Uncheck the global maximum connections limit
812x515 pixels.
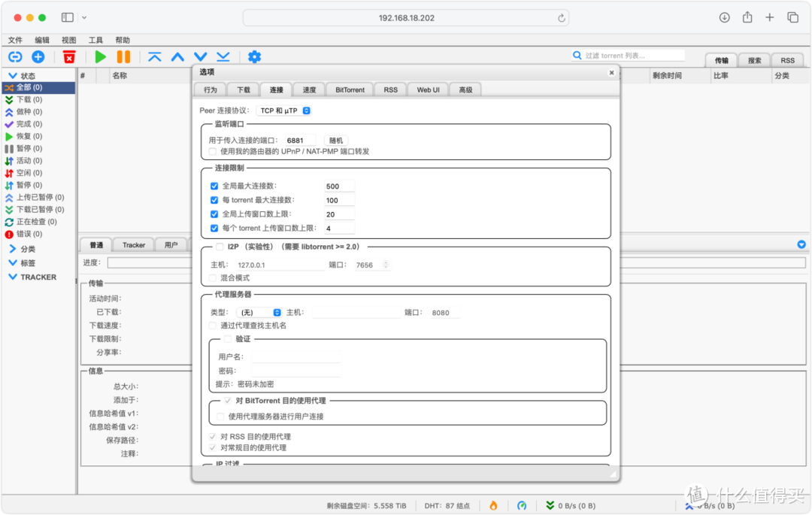[x=214, y=186]
